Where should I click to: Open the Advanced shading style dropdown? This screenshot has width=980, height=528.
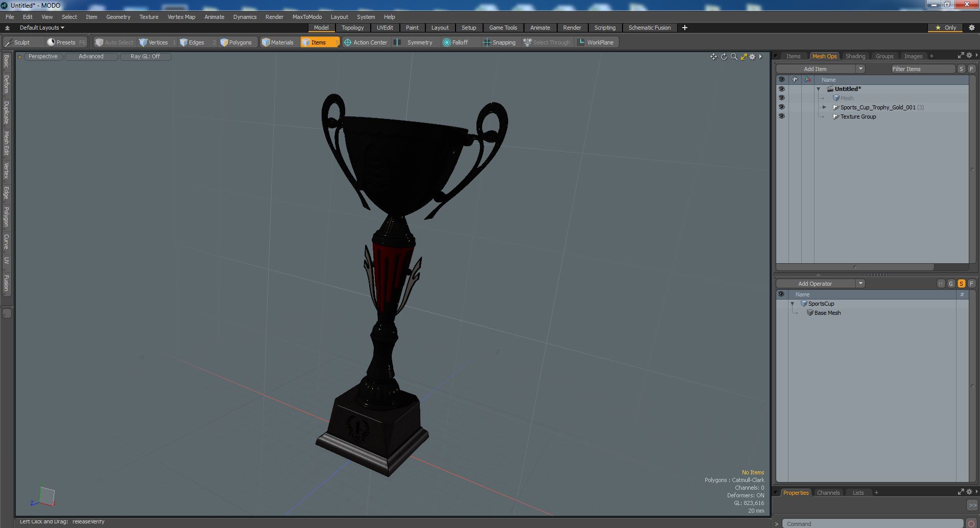(x=91, y=57)
